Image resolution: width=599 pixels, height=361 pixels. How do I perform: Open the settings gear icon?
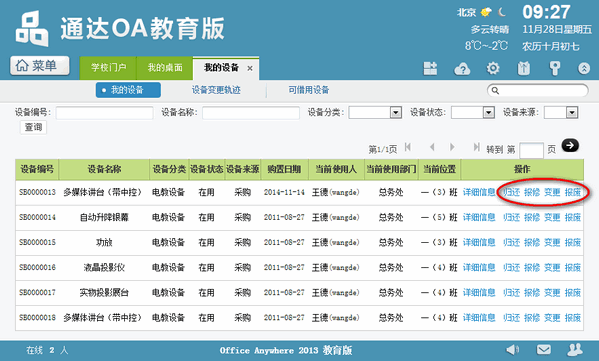[493, 68]
